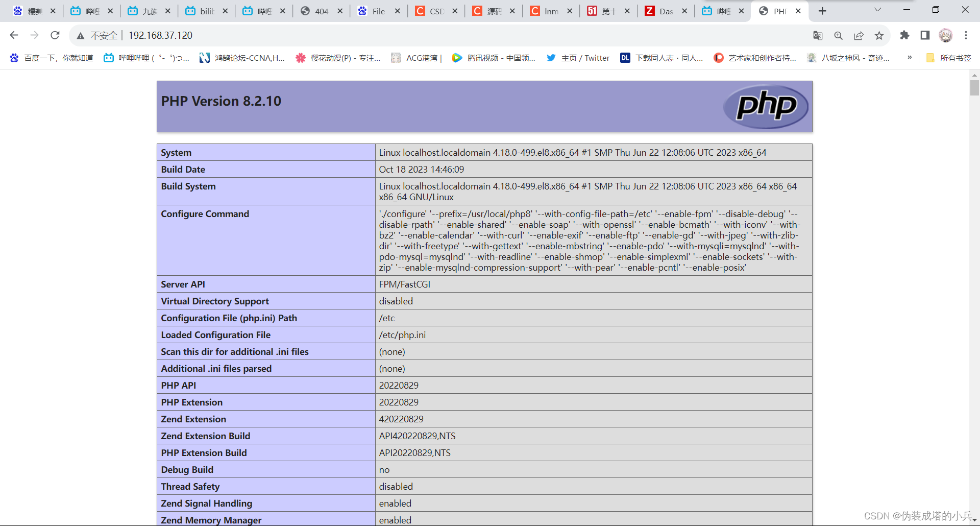This screenshot has width=980, height=526.
Task: Open the 腾讯视频 bookmark
Action: tap(494, 58)
